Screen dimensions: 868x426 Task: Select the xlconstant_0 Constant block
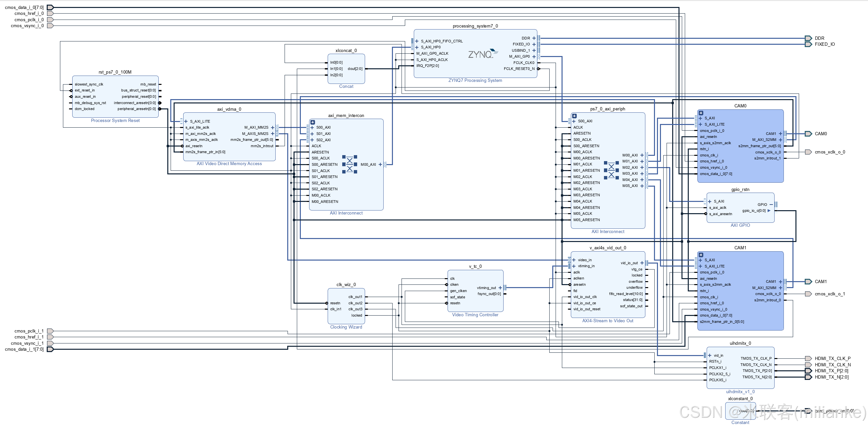pos(740,411)
